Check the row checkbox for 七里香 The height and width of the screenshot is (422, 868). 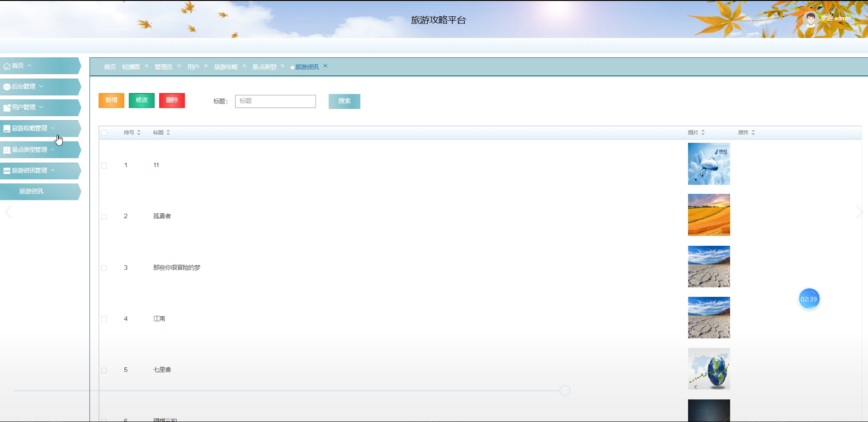pos(104,370)
